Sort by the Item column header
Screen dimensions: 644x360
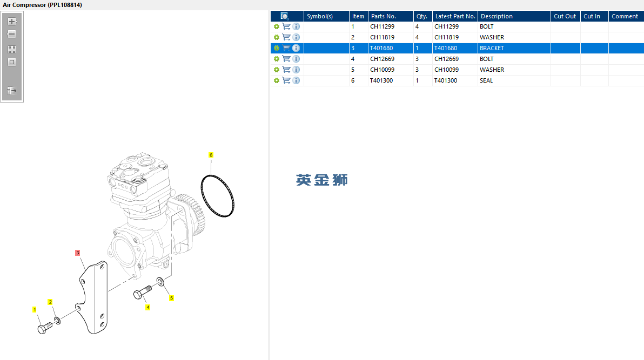[359, 16]
